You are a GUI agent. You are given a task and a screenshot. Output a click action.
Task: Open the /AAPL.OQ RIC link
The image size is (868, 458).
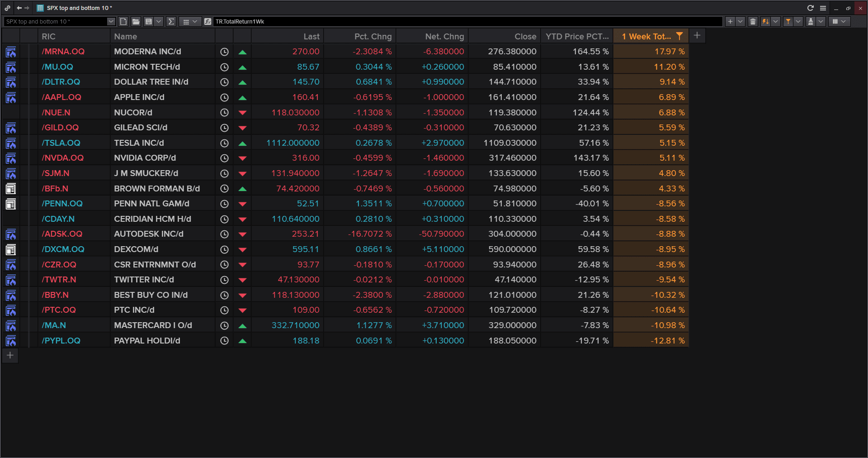[x=61, y=97]
